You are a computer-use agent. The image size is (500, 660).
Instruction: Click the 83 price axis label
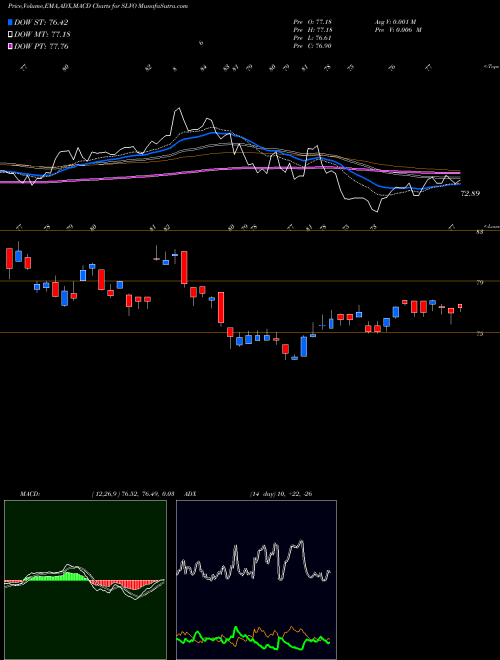tap(479, 232)
